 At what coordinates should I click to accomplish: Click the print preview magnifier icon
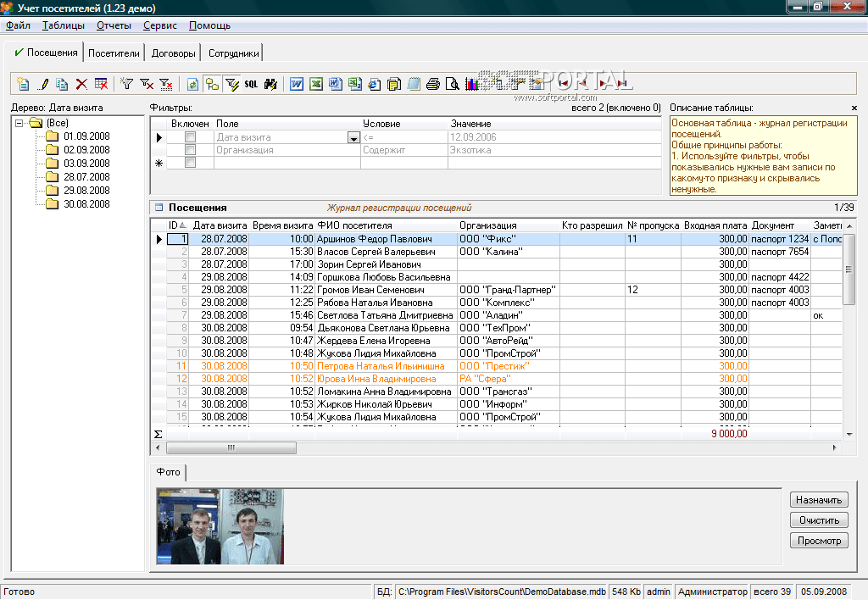pos(453,84)
